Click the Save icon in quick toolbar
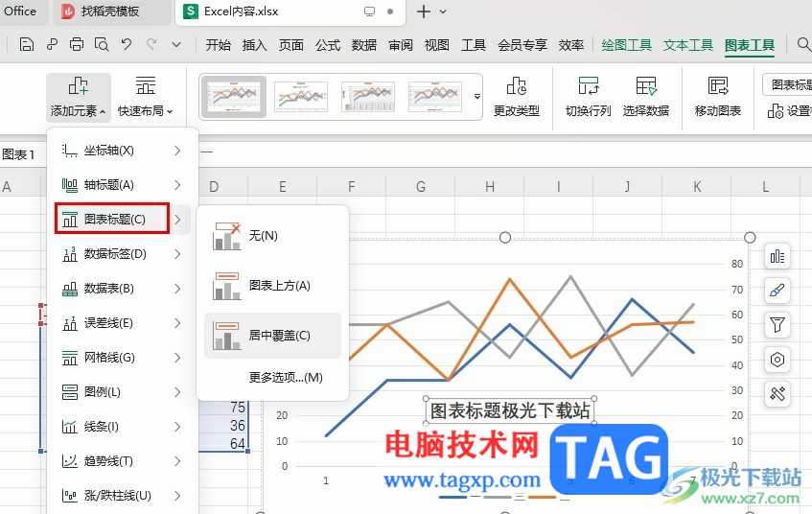812x514 pixels. point(27,44)
